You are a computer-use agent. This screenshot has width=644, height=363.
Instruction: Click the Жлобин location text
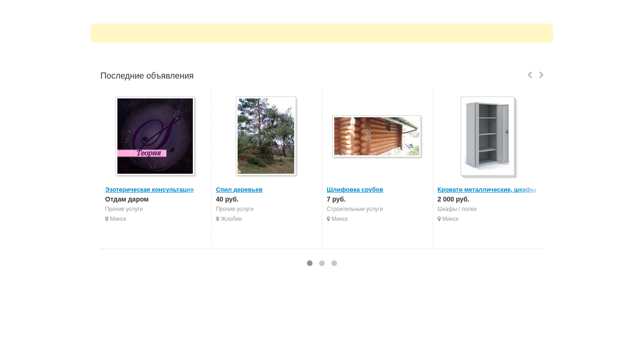[x=231, y=219]
